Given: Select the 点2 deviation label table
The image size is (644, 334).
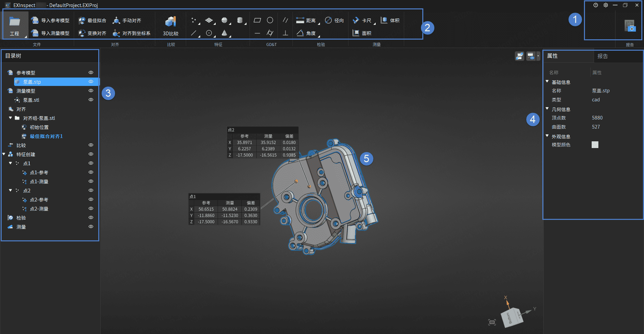Looking at the screenshot, I should tap(263, 142).
